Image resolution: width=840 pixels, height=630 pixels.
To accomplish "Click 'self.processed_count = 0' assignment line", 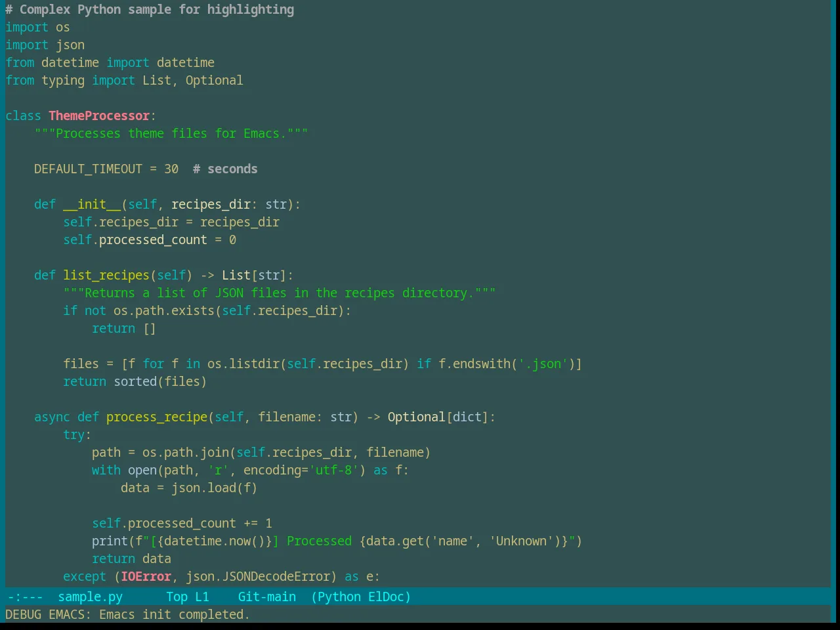I will click(150, 240).
